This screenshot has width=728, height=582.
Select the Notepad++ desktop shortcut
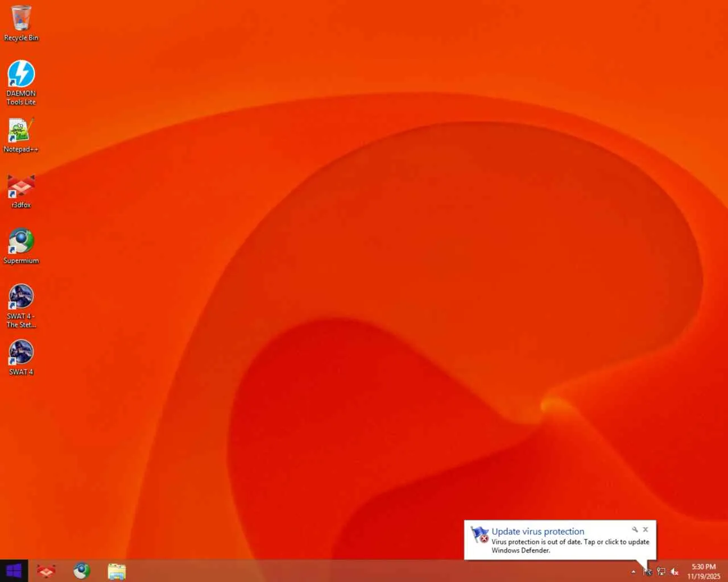[21, 135]
